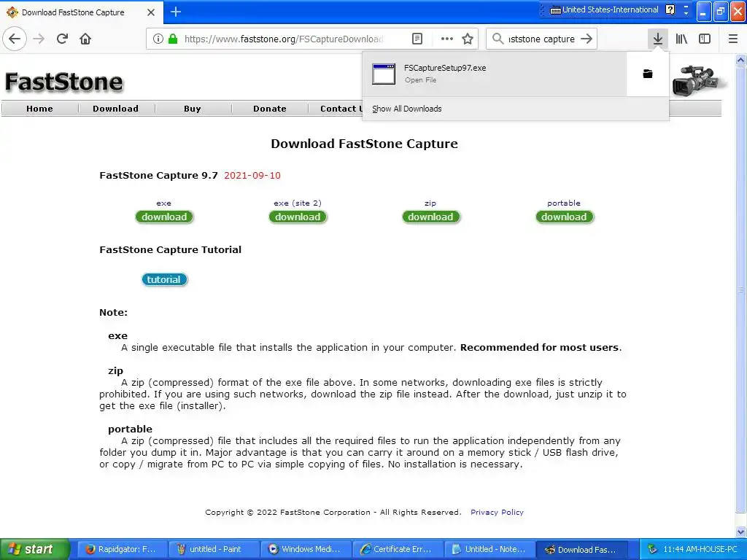The image size is (747, 560).
Task: Bookmark this page with the star
Action: click(x=468, y=39)
